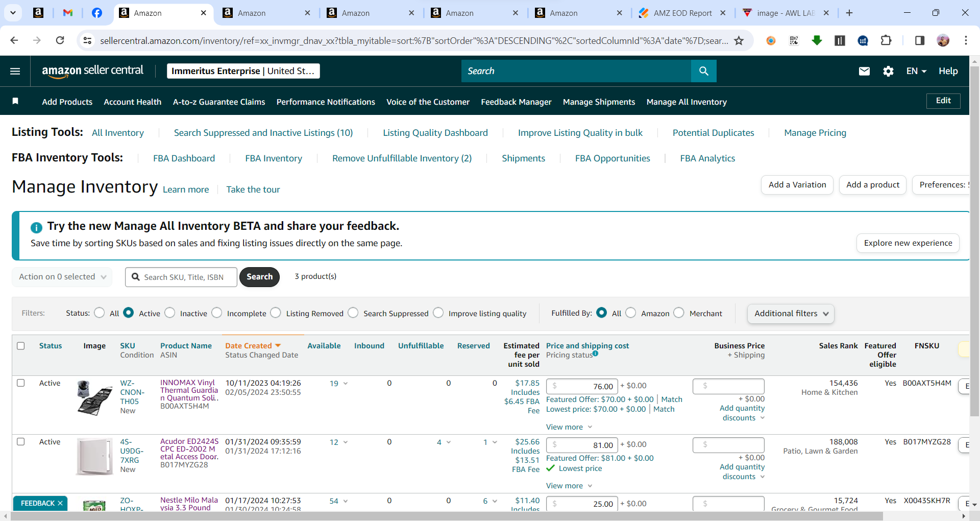Expand Add quantity discounts for INNOMAX row
The height and width of the screenshot is (521, 980).
pyautogui.click(x=742, y=413)
